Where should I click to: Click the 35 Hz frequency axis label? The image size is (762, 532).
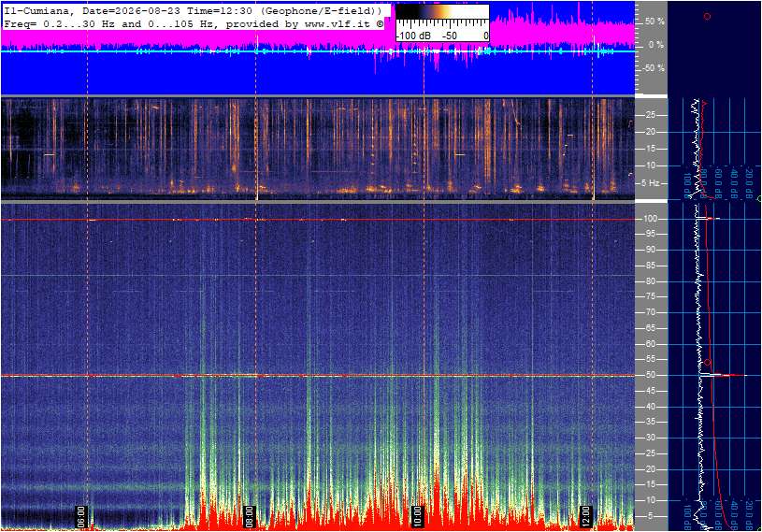click(x=650, y=423)
